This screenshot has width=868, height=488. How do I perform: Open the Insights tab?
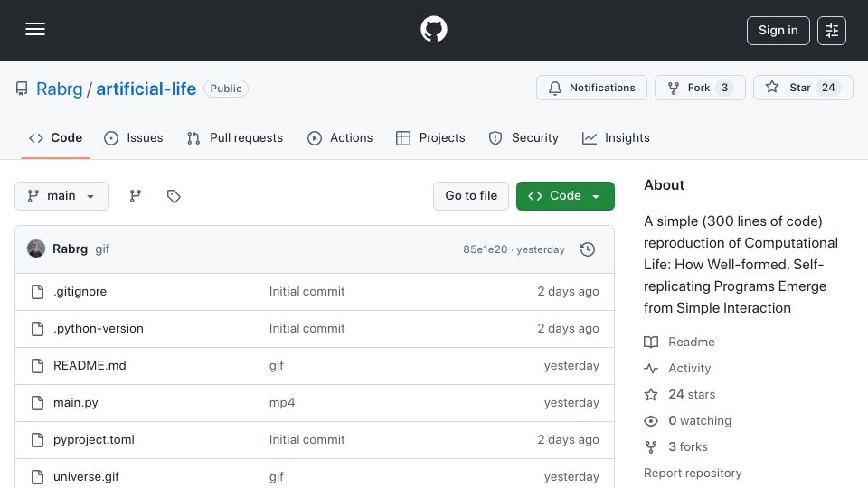coord(616,137)
